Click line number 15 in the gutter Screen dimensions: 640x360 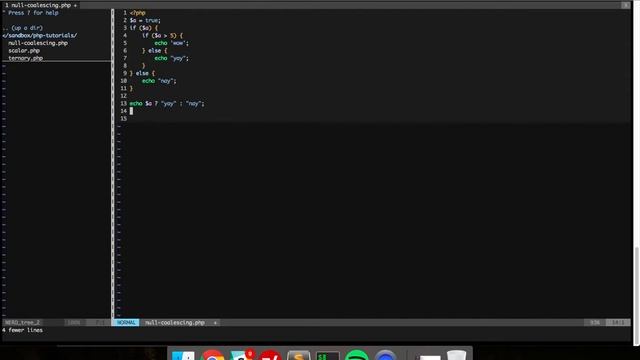point(123,119)
